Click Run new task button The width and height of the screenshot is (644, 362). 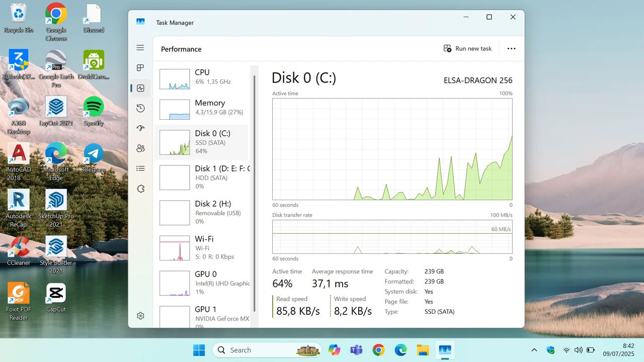pyautogui.click(x=467, y=49)
